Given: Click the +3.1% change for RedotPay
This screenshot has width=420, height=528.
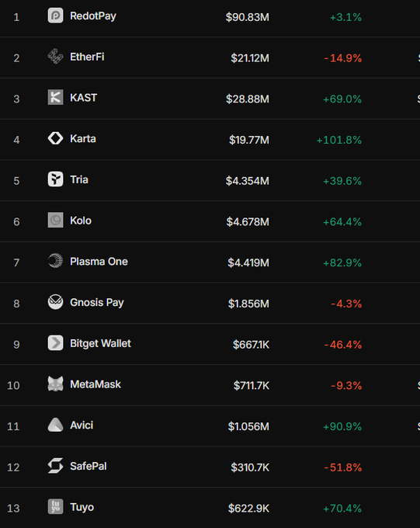Looking at the screenshot, I should click(x=345, y=17).
